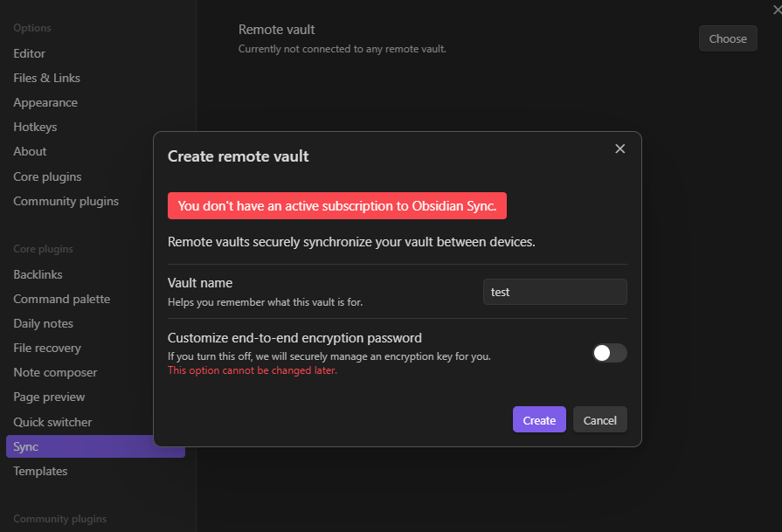Toggle customize end-to-end encryption password
This screenshot has height=532, width=782.
tap(609, 353)
